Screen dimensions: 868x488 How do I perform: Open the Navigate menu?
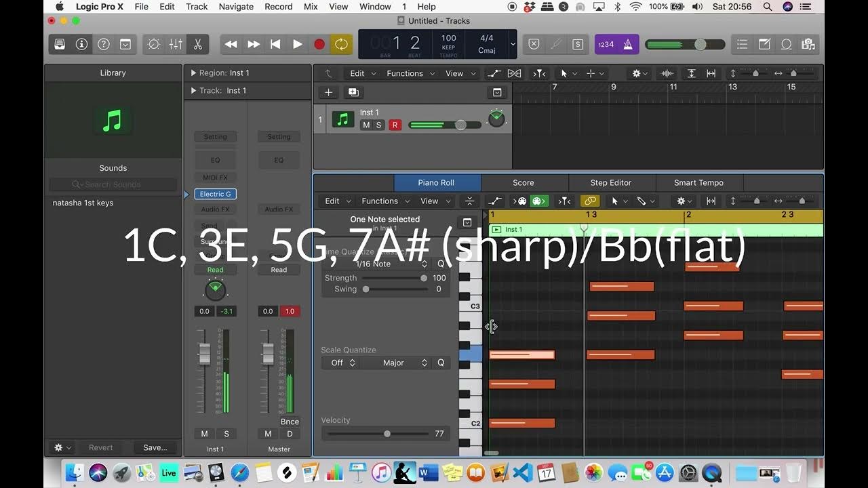(x=236, y=6)
